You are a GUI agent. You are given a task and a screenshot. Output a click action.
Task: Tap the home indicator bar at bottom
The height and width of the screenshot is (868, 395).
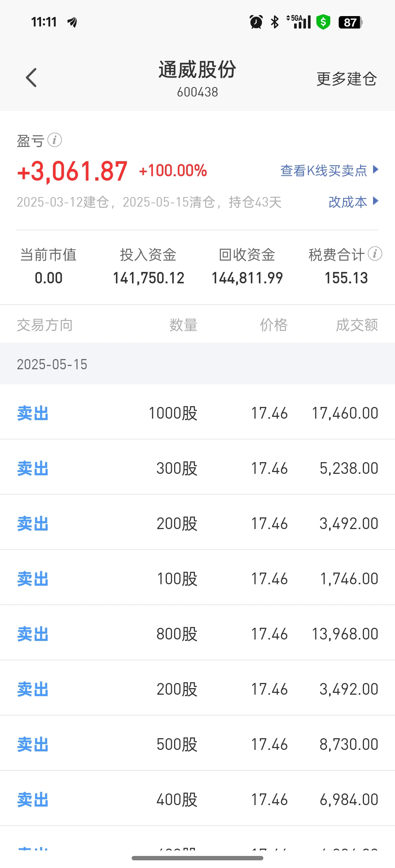tap(197, 858)
